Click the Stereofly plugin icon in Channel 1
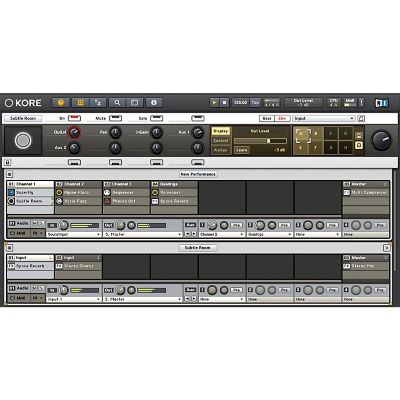400x400 pixels. 11,193
